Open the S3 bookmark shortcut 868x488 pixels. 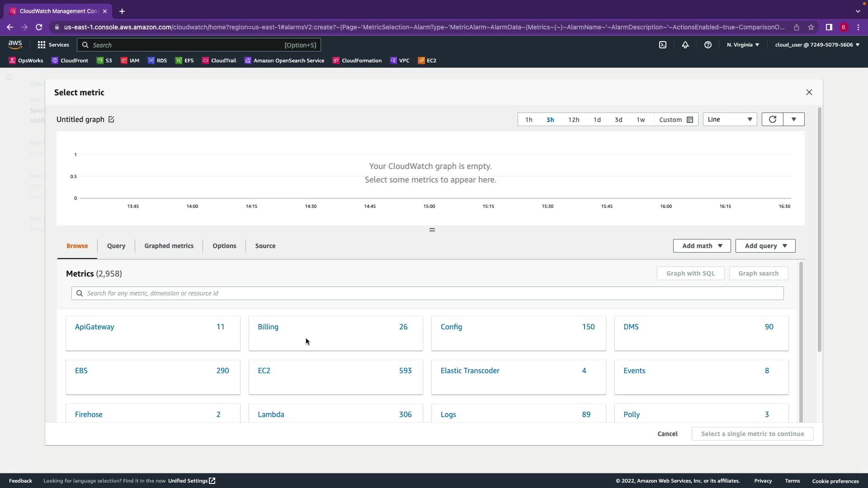point(104,61)
